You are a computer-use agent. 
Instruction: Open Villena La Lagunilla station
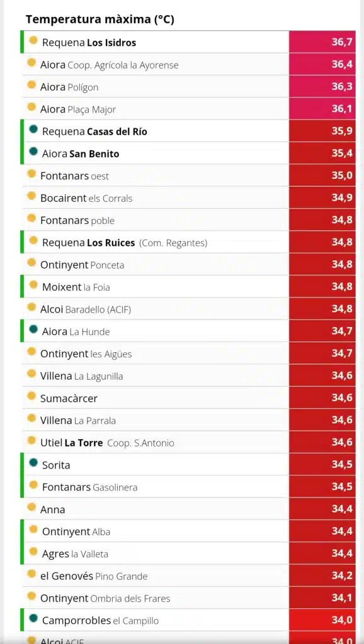coord(188,376)
